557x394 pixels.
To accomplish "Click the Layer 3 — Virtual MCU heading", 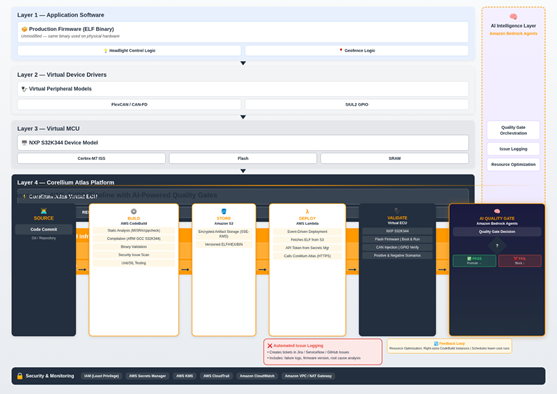I will (48, 129).
